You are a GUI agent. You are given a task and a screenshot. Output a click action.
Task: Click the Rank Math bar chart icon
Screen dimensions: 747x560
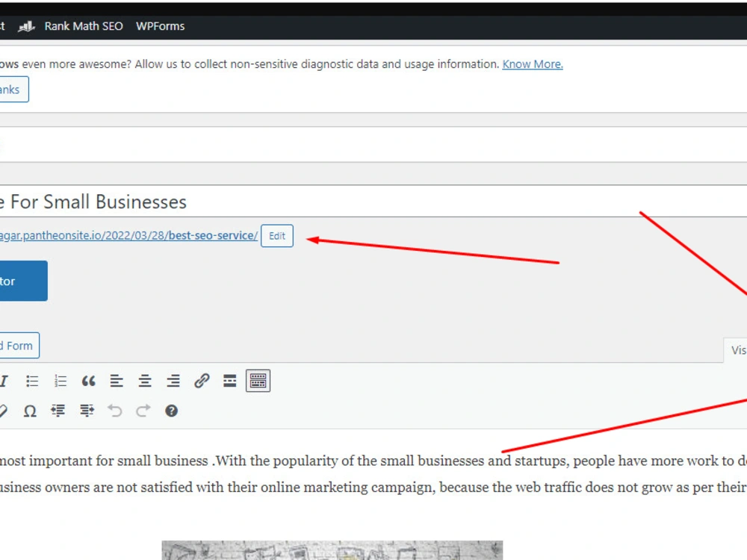click(26, 26)
